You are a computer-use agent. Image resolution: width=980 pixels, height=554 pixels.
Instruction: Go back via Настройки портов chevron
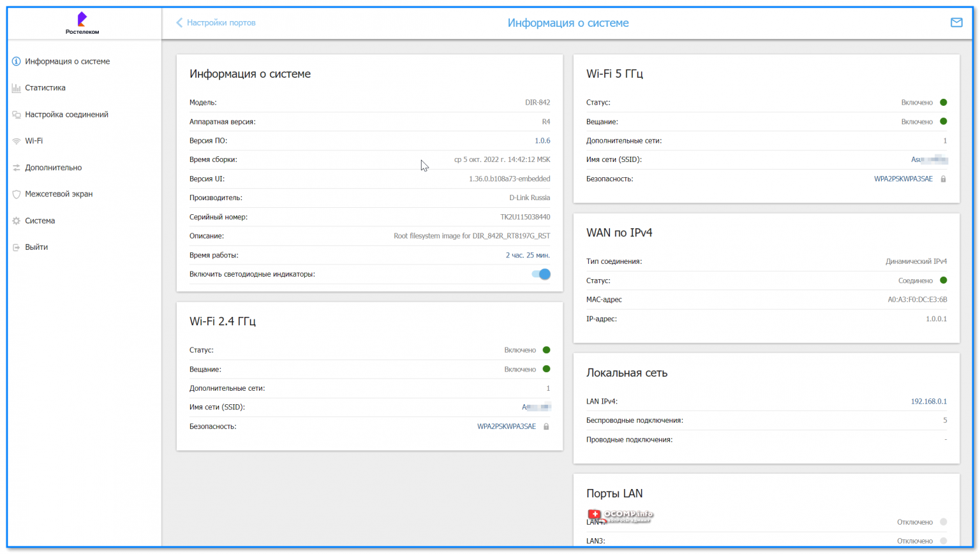179,23
